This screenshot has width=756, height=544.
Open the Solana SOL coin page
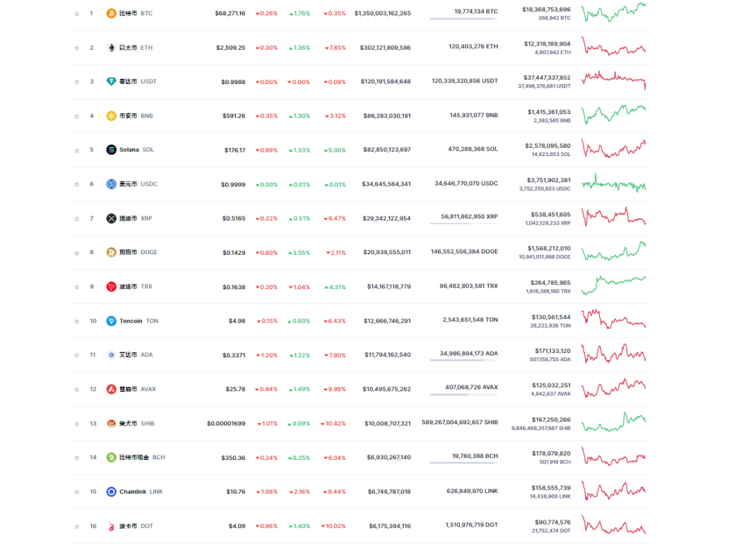[136, 150]
